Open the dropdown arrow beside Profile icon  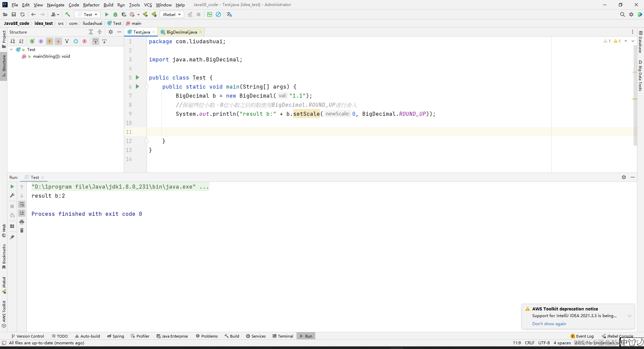(x=139, y=14)
